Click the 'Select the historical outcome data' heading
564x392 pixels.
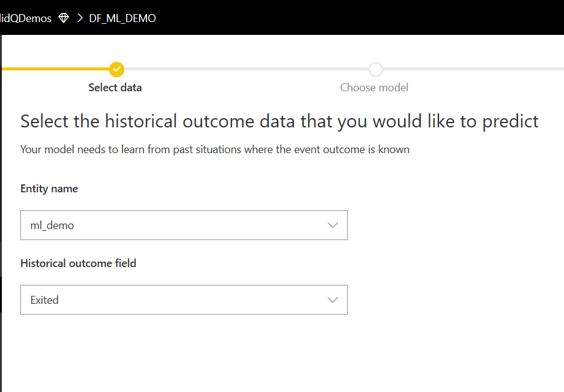(x=279, y=121)
